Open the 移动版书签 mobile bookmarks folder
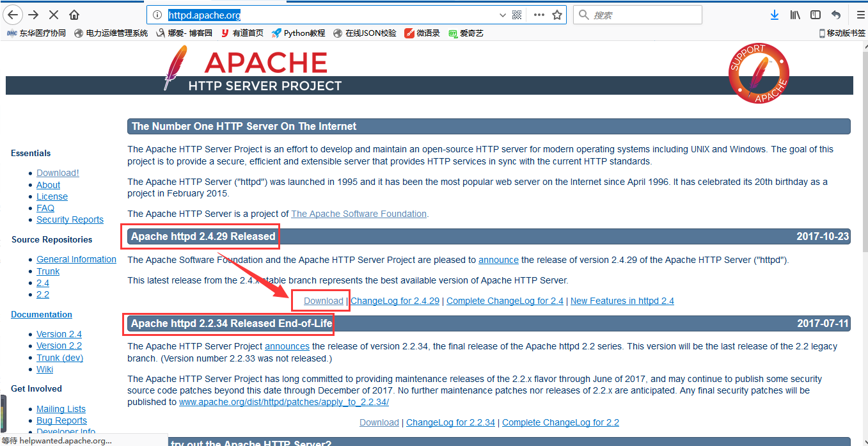The height and width of the screenshot is (446, 868). [x=842, y=33]
